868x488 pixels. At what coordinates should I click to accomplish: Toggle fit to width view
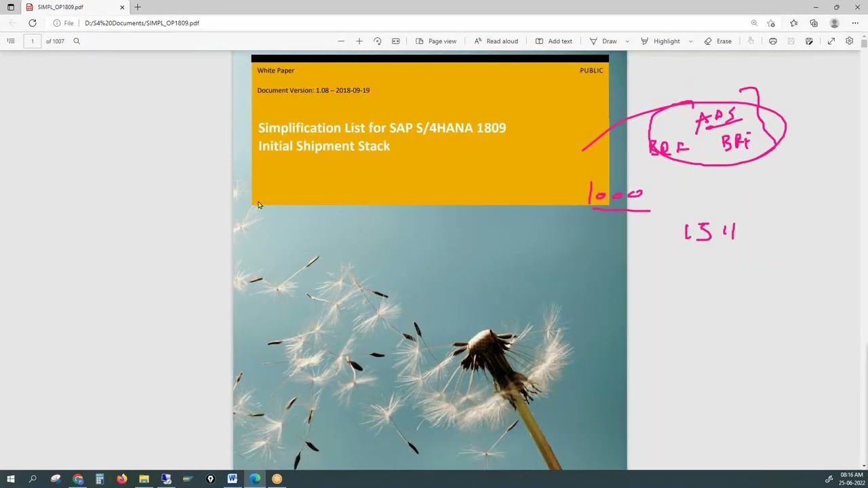point(396,41)
